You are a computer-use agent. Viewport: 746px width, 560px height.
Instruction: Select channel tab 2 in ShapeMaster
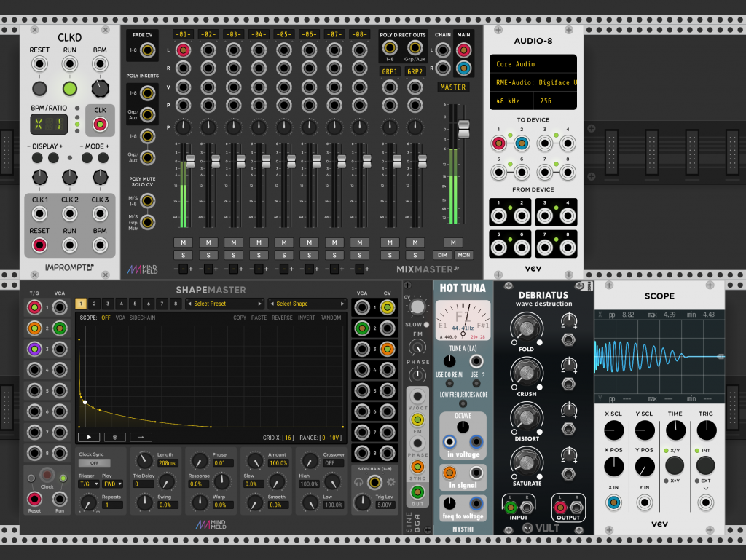click(x=94, y=304)
